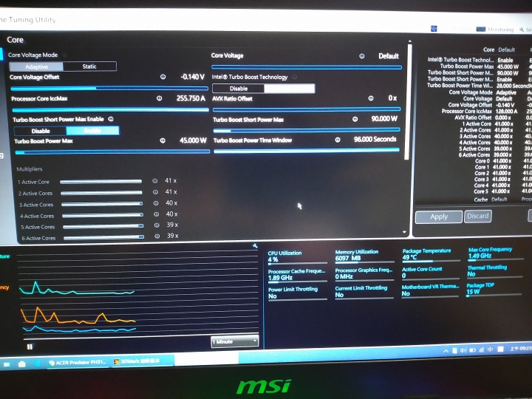Viewport: 532px width, 399px height.
Task: Open info icon for 1 Active Core multiplier
Action: tap(154, 181)
